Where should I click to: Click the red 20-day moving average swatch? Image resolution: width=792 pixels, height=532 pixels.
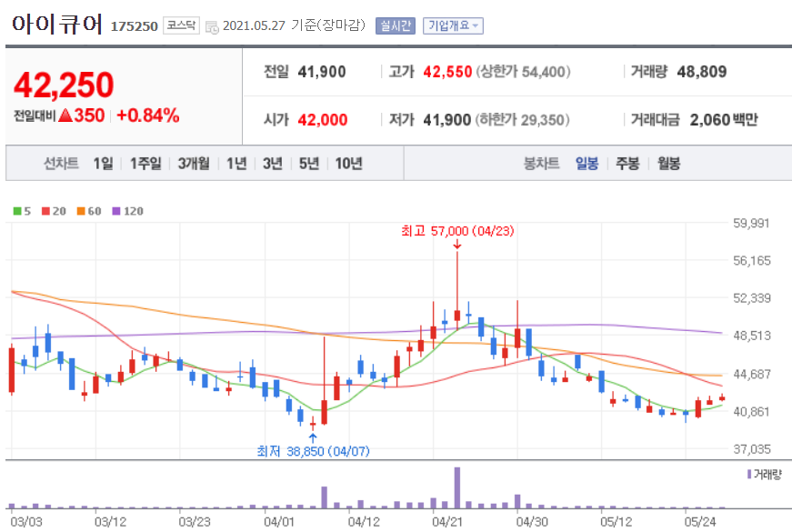coord(46,211)
